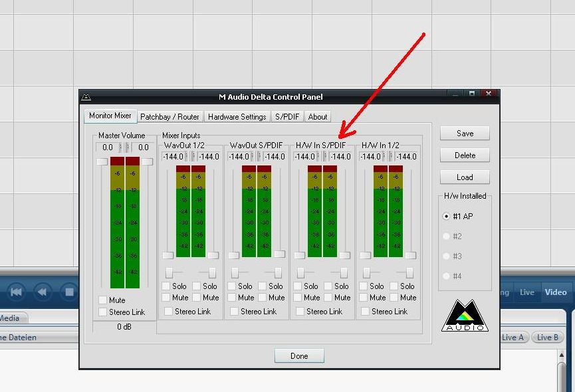
Task: Adjust the WavOut 1/2 left level stepper
Action: tap(186, 156)
